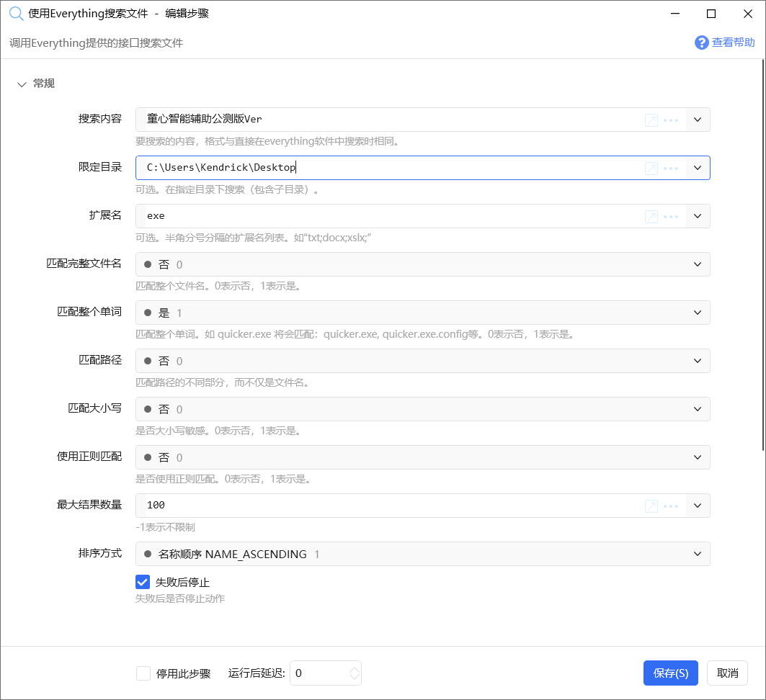Click the window title '使用Everything搜索文件 - 编辑步骤'
766x700 pixels.
(x=119, y=14)
